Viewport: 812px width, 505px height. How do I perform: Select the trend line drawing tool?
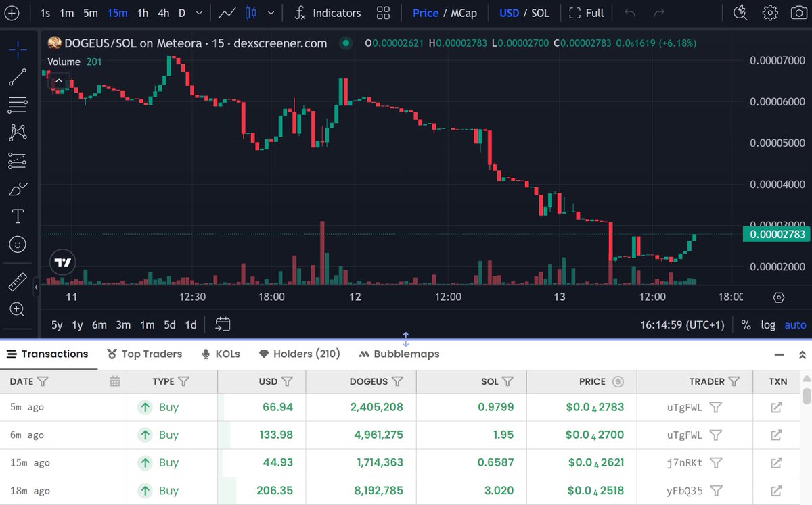18,77
